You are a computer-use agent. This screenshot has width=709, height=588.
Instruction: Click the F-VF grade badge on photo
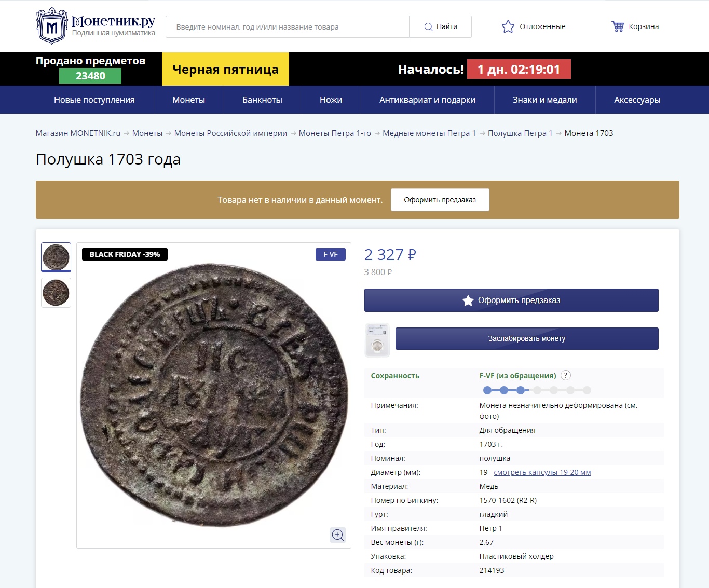(x=331, y=254)
